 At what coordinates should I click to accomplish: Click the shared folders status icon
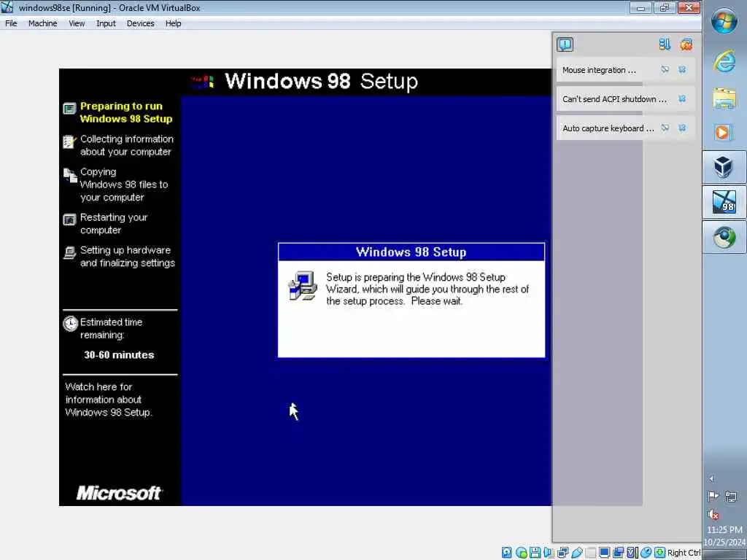coord(591,553)
